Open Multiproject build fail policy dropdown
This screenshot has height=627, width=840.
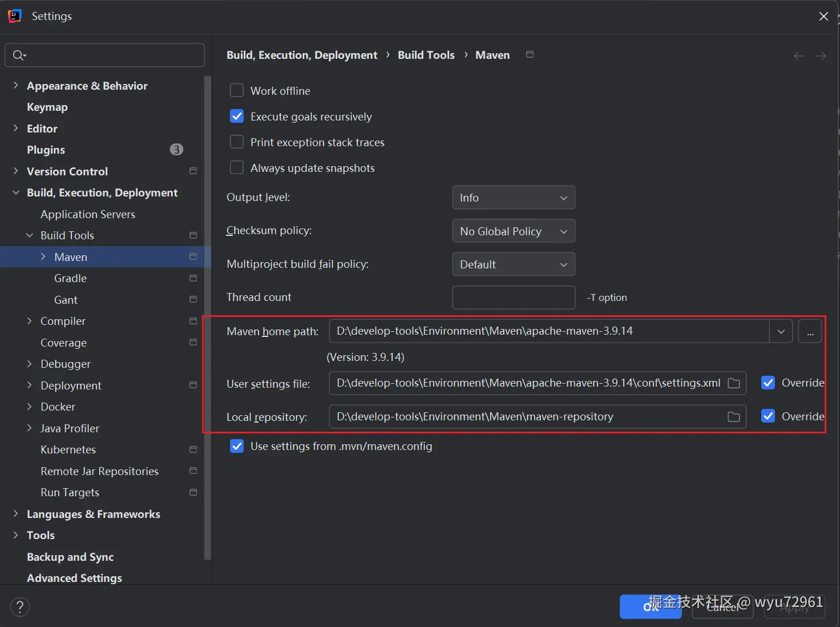(x=514, y=264)
